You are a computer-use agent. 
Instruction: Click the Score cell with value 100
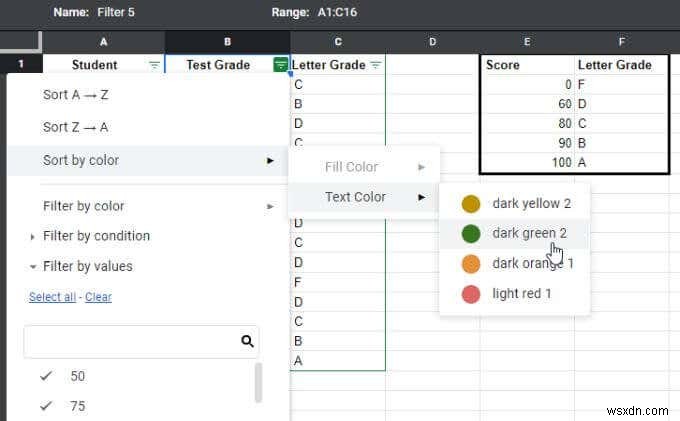tap(527, 163)
